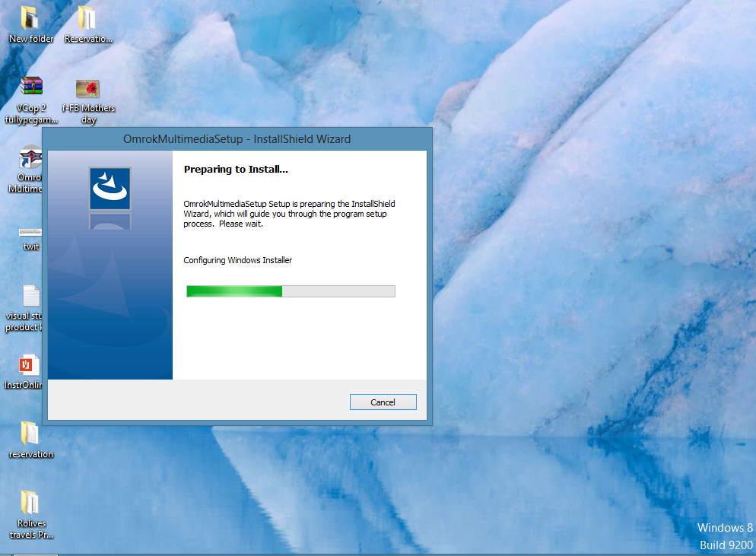Open the Rolives travels Pr... folder icon
This screenshot has width=756, height=556.
coord(31,514)
